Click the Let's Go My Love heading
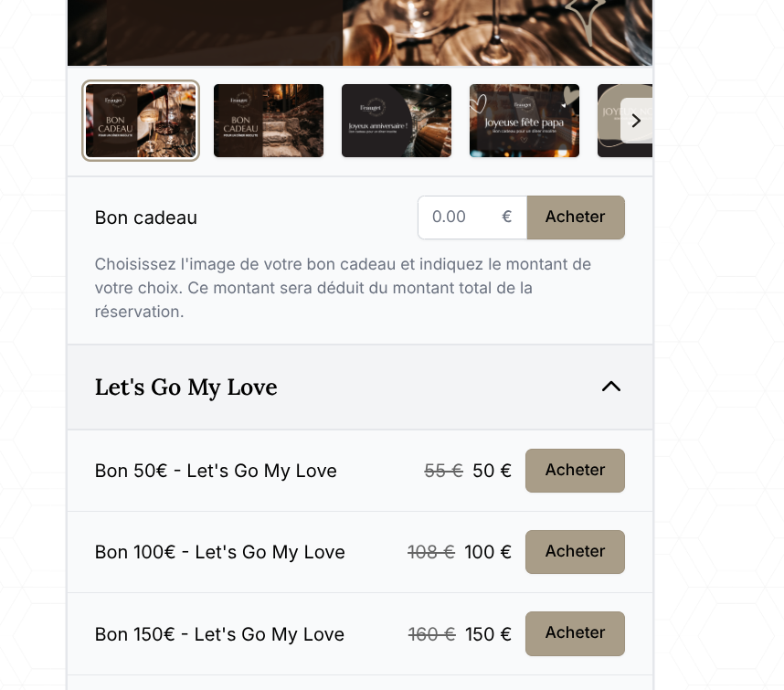This screenshot has width=784, height=690. pyautogui.click(x=186, y=387)
